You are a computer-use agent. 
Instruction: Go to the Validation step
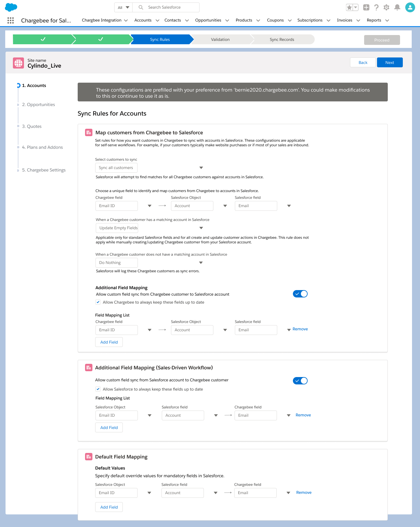tap(220, 39)
